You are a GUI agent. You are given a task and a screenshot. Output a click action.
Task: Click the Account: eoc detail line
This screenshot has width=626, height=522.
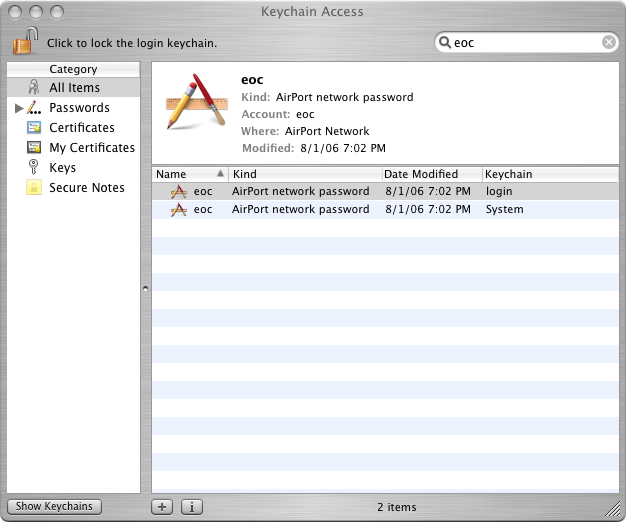(x=278, y=115)
